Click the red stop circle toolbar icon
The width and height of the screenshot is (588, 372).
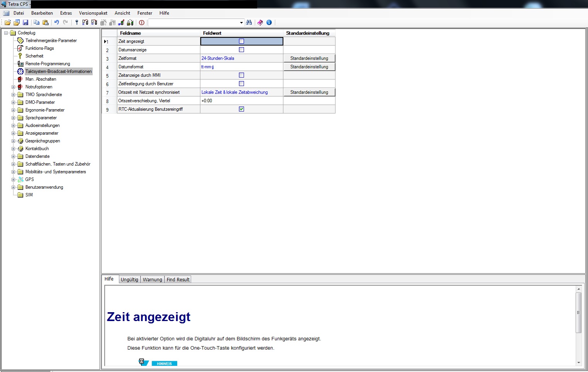click(142, 22)
